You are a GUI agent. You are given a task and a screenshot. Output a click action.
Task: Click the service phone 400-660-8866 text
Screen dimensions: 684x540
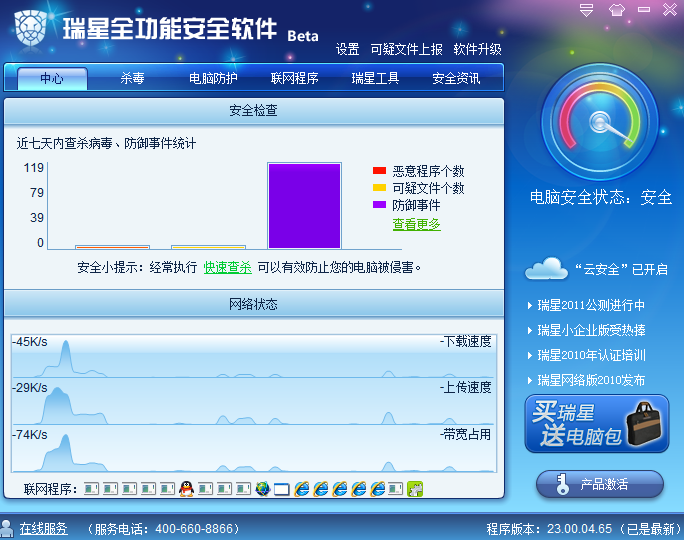pyautogui.click(x=164, y=529)
